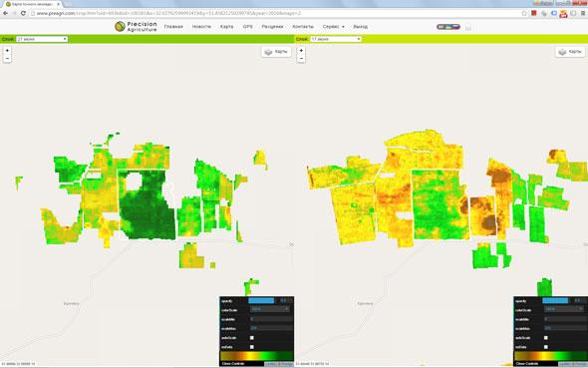Click the Precision Agriculture logo

pyautogui.click(x=136, y=26)
